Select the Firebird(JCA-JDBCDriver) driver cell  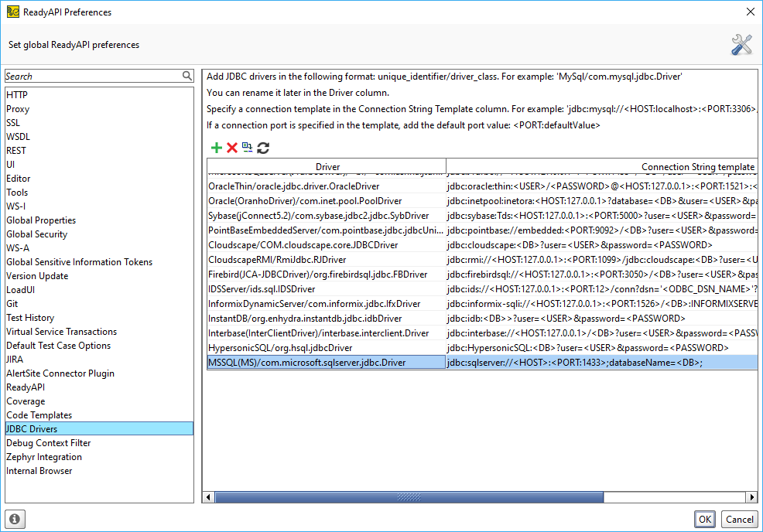click(x=327, y=275)
